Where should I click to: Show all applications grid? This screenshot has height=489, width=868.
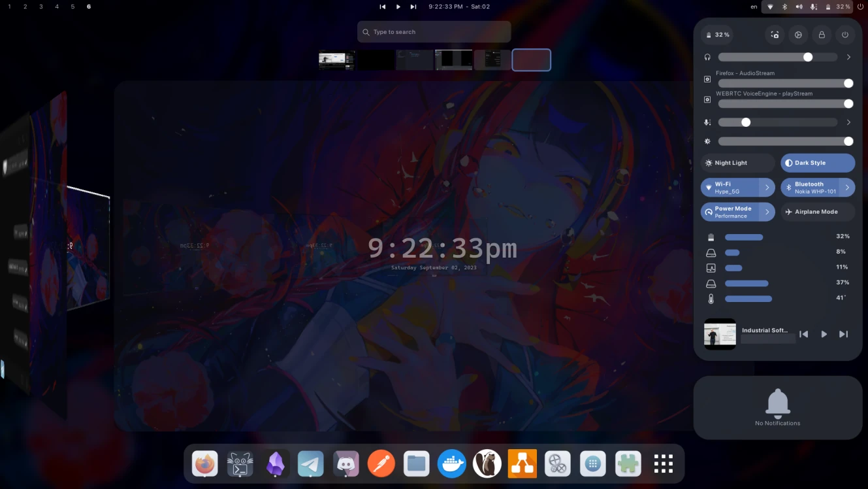(663, 464)
